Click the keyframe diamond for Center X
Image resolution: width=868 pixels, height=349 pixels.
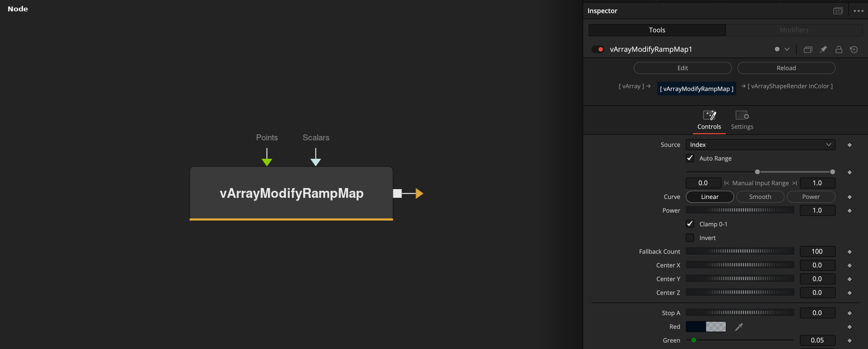850,266
